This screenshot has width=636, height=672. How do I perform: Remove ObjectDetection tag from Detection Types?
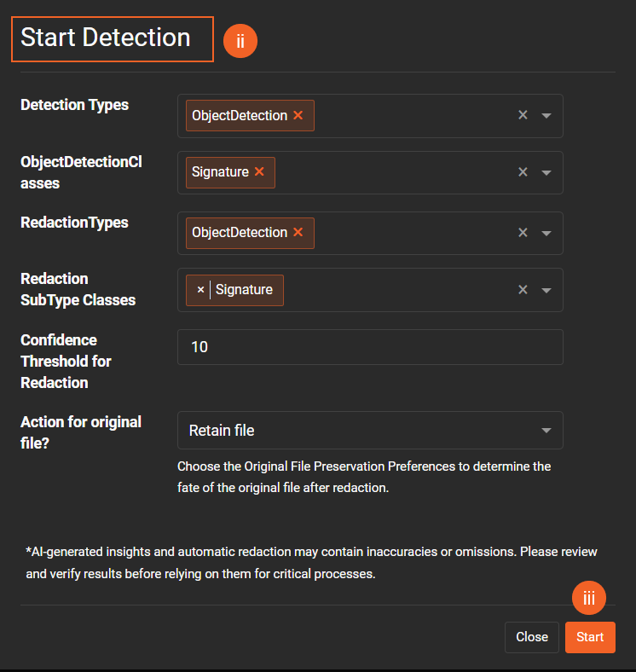point(298,115)
